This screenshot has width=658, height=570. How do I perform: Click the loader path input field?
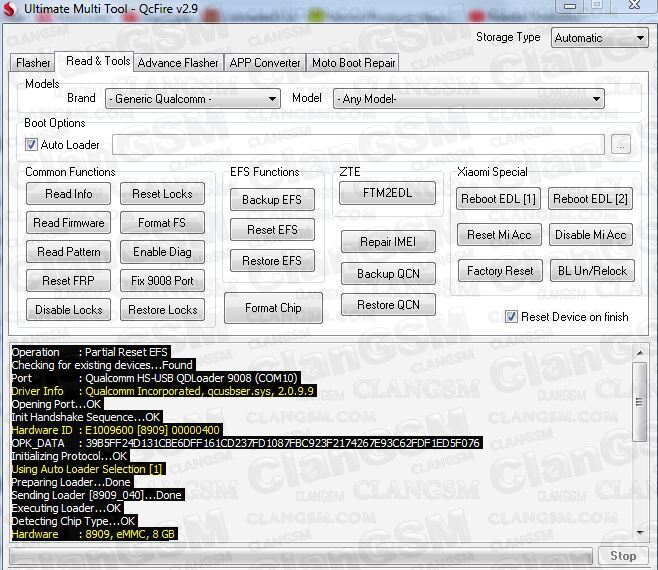(x=358, y=145)
